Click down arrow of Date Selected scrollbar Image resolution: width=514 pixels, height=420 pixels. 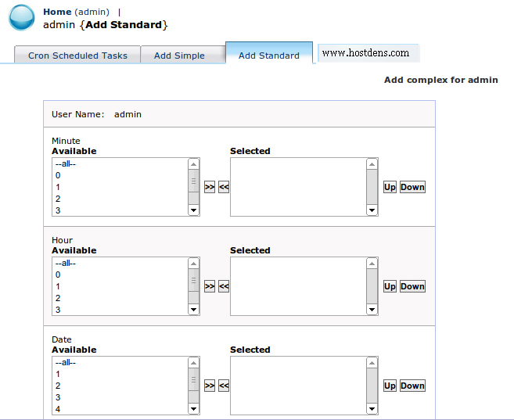[x=372, y=408]
